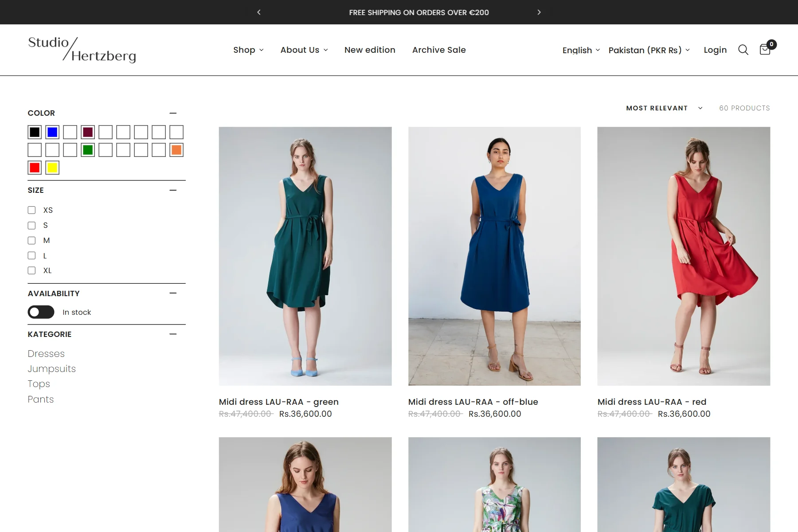
Task: Open the About Us dropdown menu
Action: click(x=304, y=50)
